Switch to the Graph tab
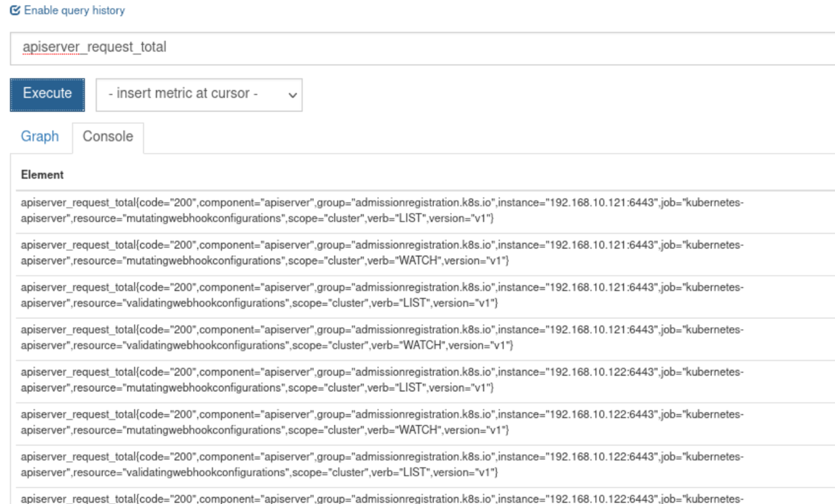The image size is (835, 504). pyautogui.click(x=40, y=136)
